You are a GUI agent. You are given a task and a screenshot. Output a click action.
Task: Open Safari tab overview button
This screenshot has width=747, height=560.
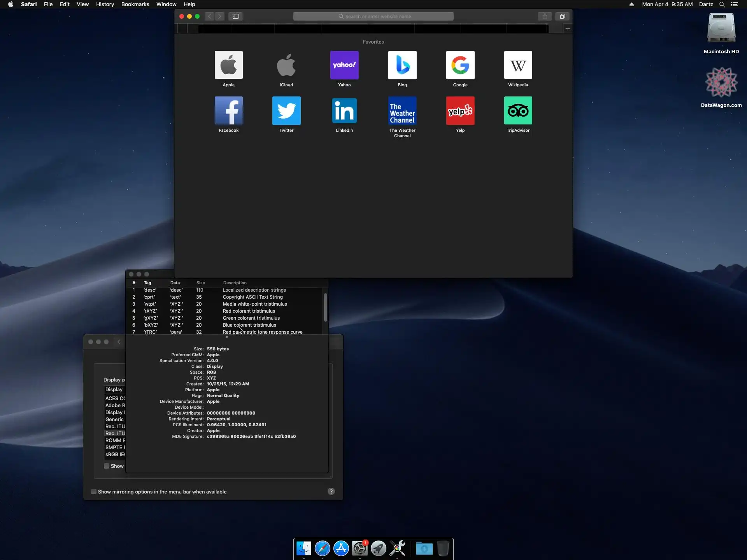tap(562, 16)
